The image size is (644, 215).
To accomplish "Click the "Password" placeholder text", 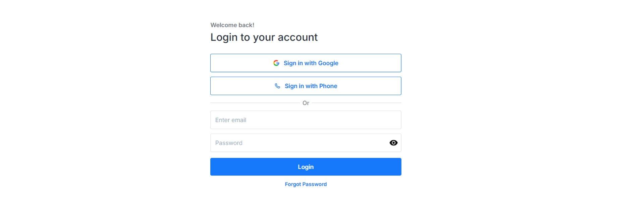I will click(229, 143).
